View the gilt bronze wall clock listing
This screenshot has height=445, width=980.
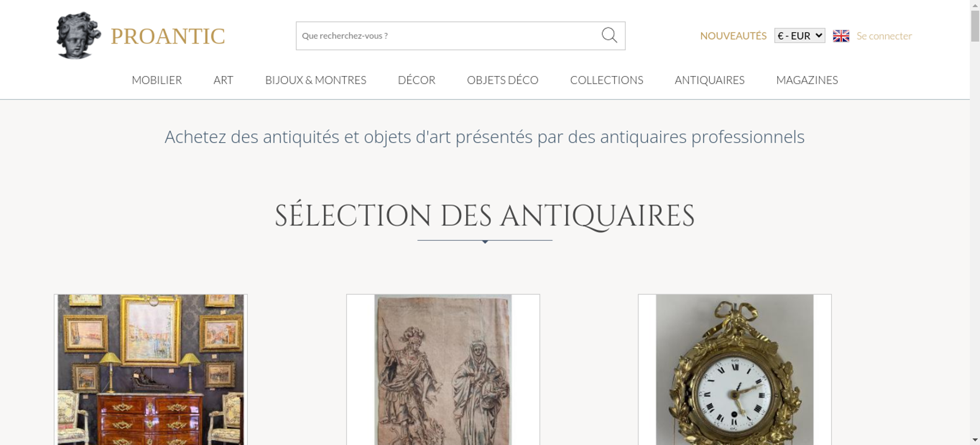735,370
